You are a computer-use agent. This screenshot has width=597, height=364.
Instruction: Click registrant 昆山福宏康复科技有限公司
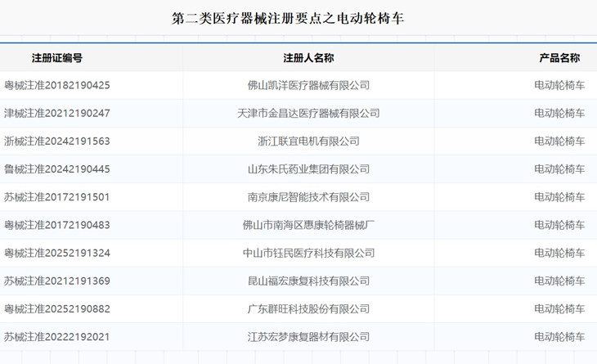coord(308,281)
